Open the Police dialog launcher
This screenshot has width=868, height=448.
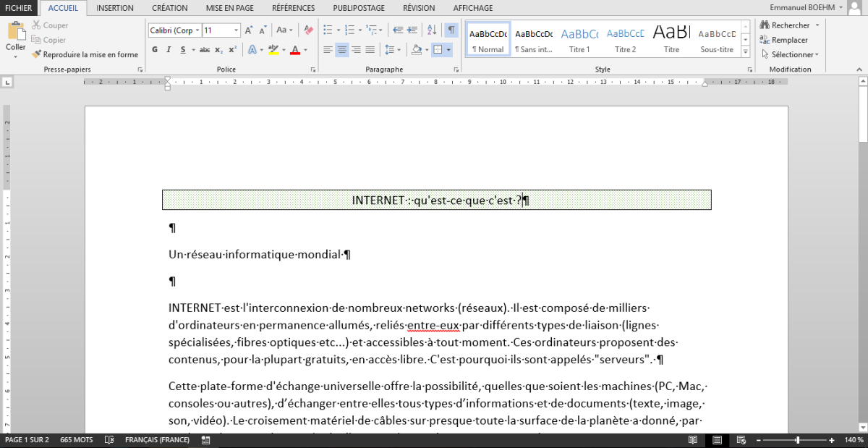tap(312, 70)
